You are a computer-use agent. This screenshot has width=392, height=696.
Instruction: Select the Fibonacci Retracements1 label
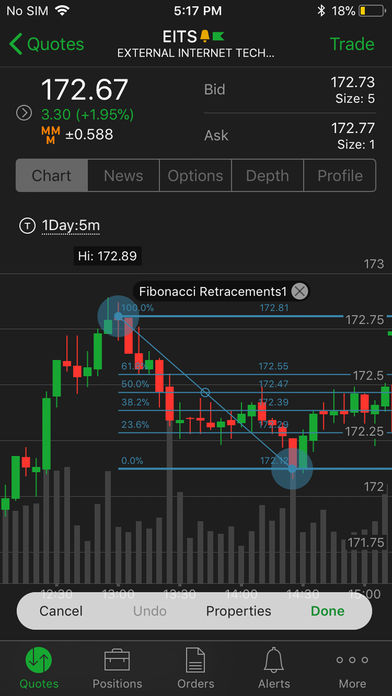click(x=213, y=292)
